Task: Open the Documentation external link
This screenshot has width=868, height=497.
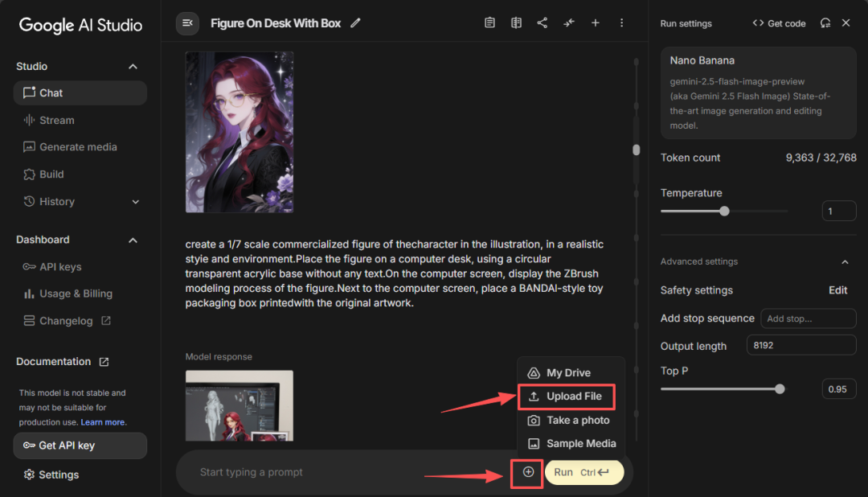Action: (63, 362)
